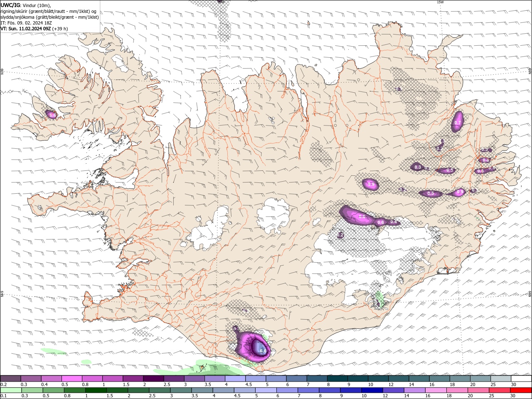Image resolution: width=532 pixels, height=399 pixels.
Task: Click the grey-purple 0.2 swatch in the snow legend
Action: point(10,379)
